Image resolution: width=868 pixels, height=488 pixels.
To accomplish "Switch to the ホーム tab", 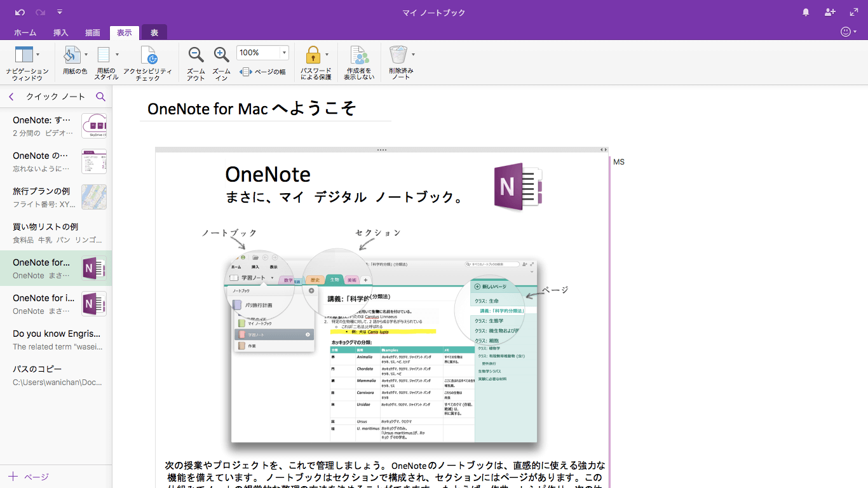I will tap(25, 32).
